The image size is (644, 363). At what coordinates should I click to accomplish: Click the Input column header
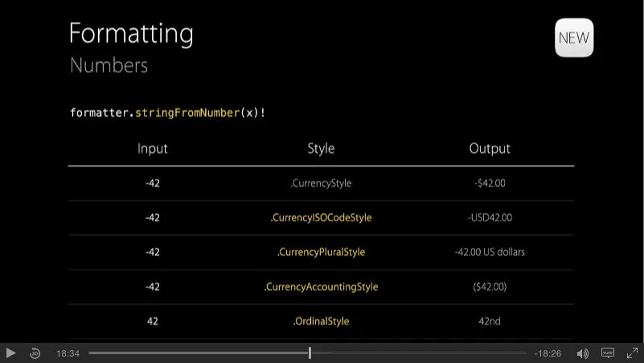click(x=153, y=149)
